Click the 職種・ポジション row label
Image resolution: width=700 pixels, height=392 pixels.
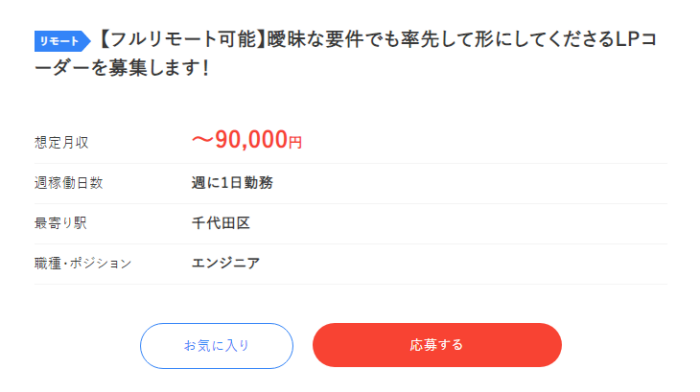(83, 263)
